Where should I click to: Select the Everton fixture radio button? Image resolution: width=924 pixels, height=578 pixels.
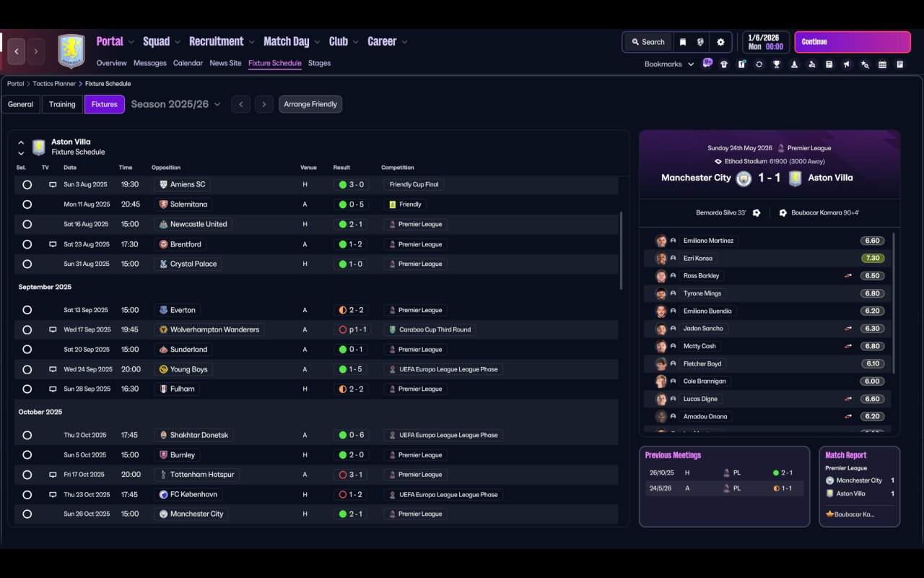coord(27,311)
